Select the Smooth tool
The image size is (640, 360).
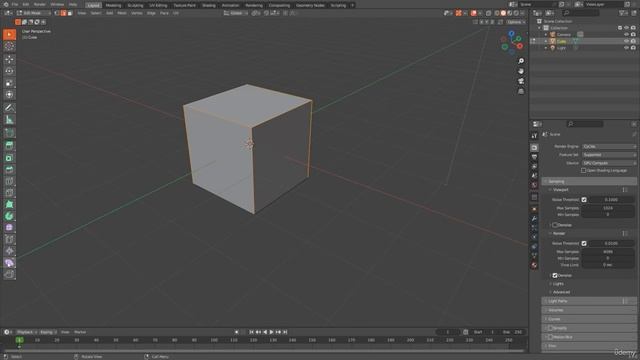9,227
